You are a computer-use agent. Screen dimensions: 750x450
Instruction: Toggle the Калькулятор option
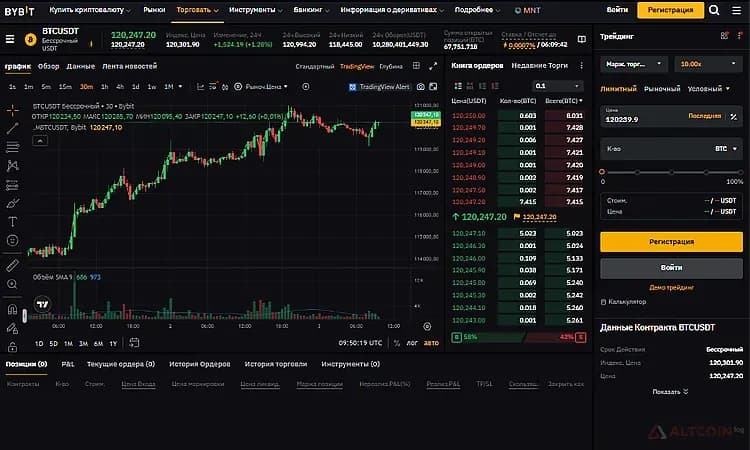623,302
